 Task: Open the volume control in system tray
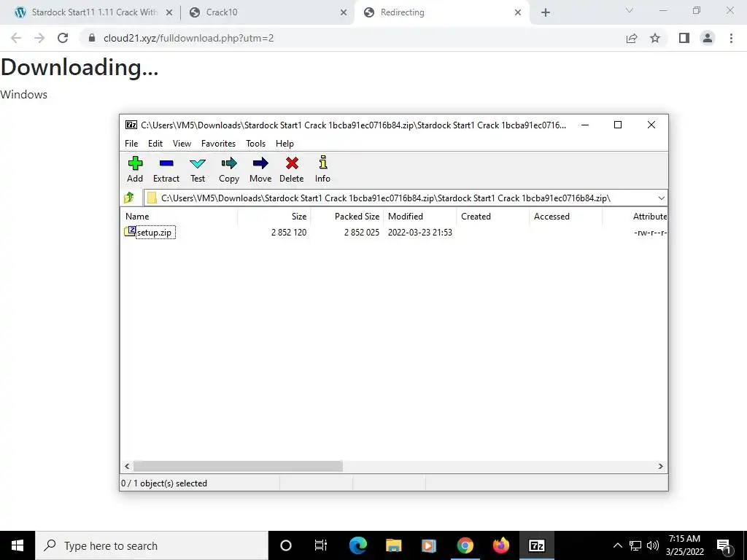click(x=653, y=545)
